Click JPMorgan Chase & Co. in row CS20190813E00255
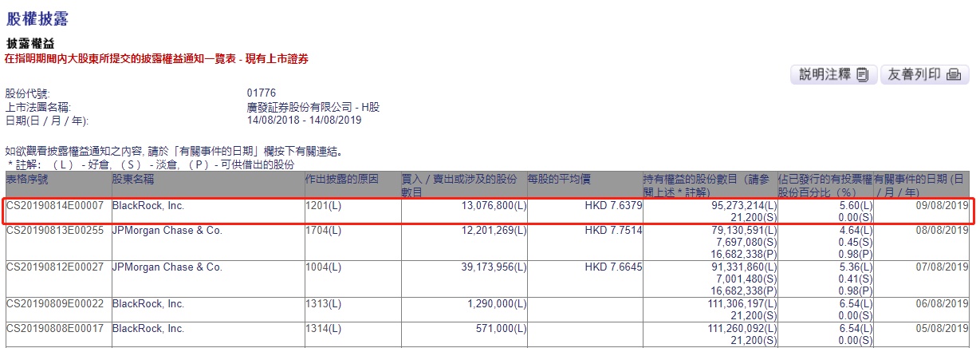This screenshot has height=348, width=980. 167,230
